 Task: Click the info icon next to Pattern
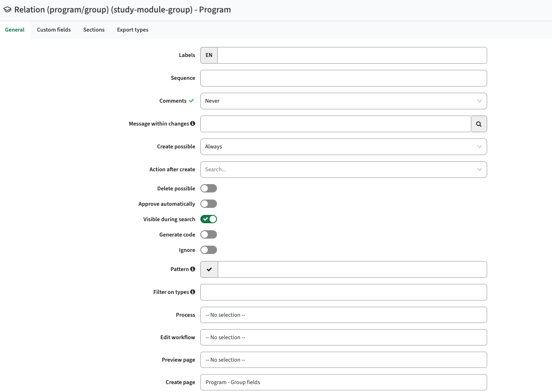tap(192, 269)
